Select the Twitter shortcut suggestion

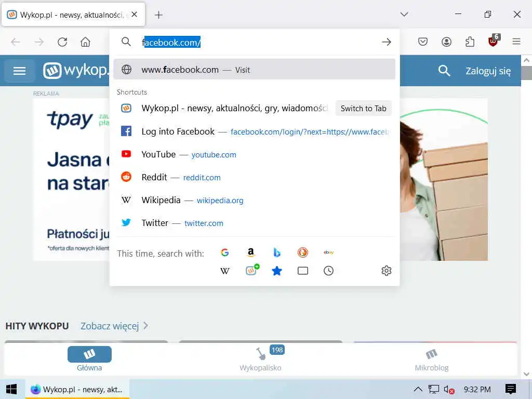[x=255, y=223]
